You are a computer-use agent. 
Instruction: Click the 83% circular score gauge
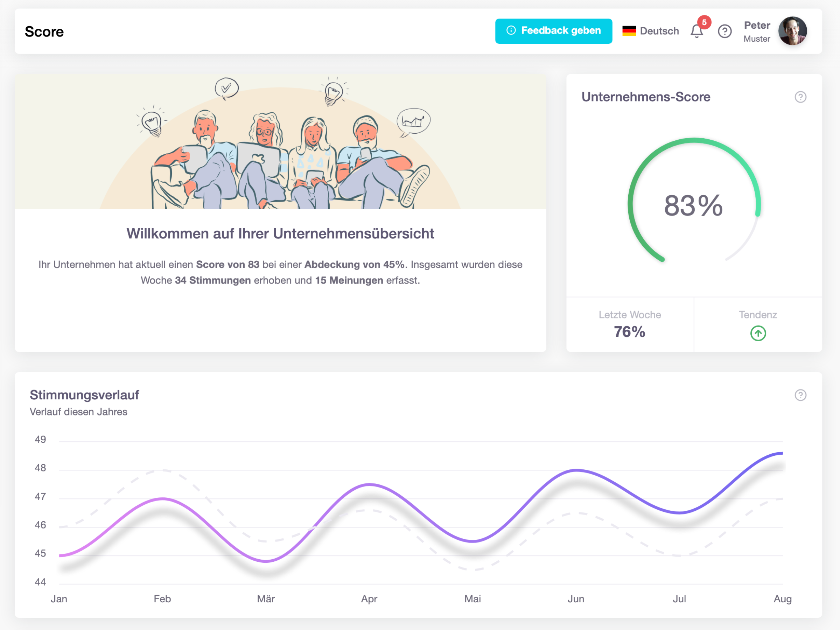(693, 205)
